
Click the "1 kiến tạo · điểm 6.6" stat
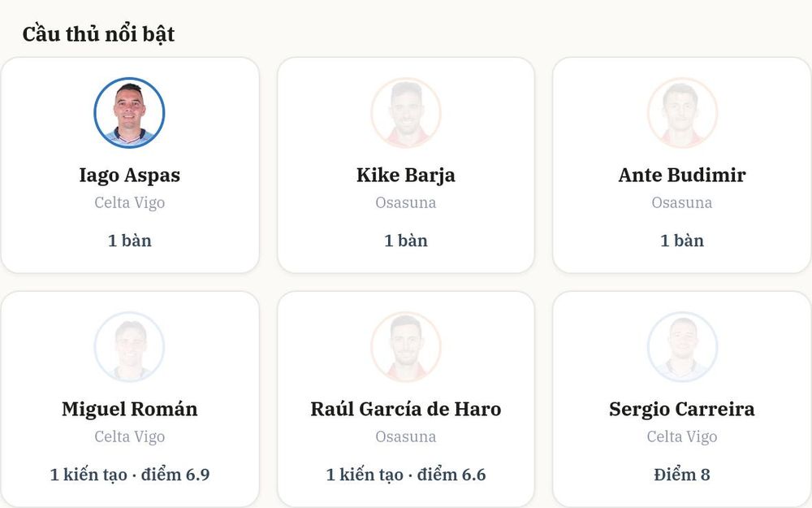(406, 475)
